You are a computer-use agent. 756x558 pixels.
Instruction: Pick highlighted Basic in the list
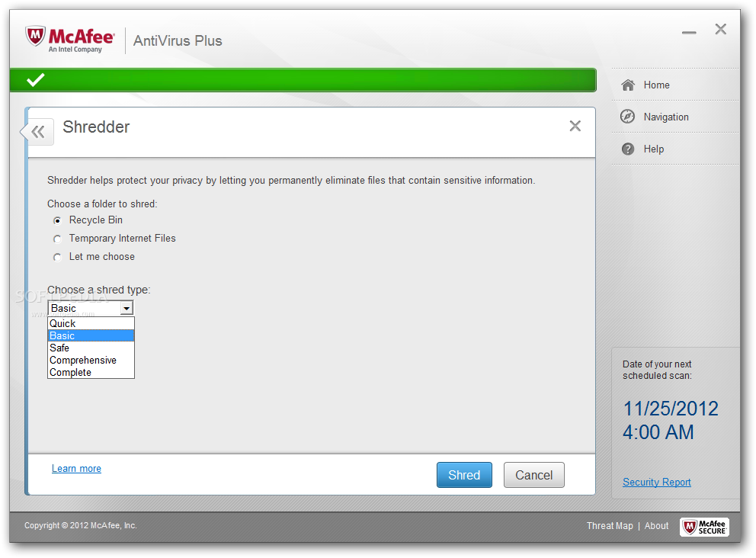(x=91, y=335)
